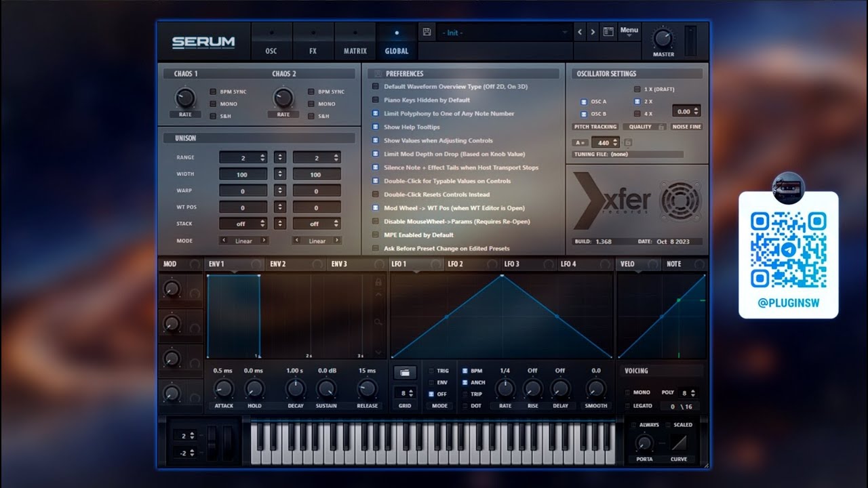Viewport: 868px width, 488px height.
Task: Click the lock icon next to Quality
Action: click(660, 127)
